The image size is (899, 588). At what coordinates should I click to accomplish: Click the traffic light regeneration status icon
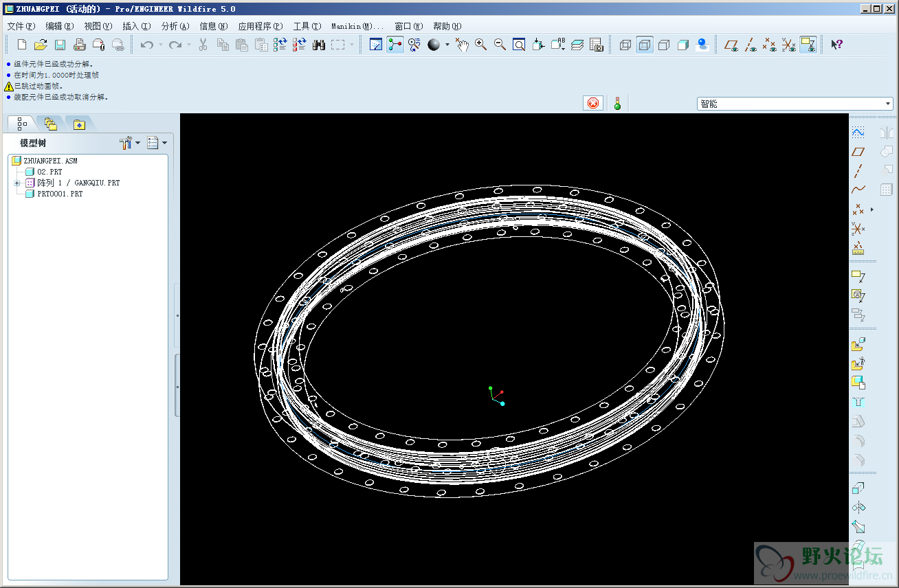click(617, 104)
